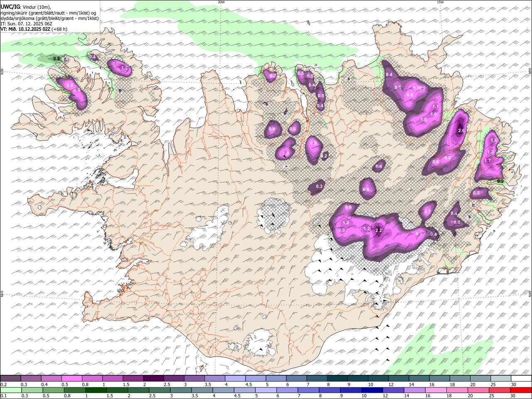532x399 pixels.
Task: Select the grey-green 3 swatch in lower legend
Action: (181, 390)
